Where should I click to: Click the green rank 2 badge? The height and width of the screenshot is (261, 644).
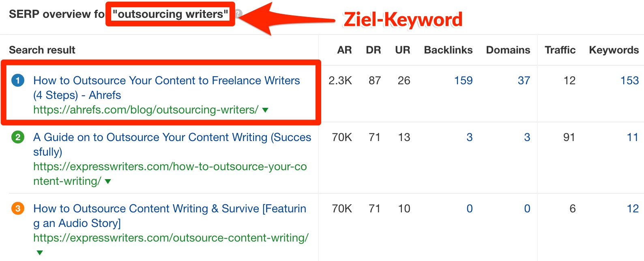18,137
